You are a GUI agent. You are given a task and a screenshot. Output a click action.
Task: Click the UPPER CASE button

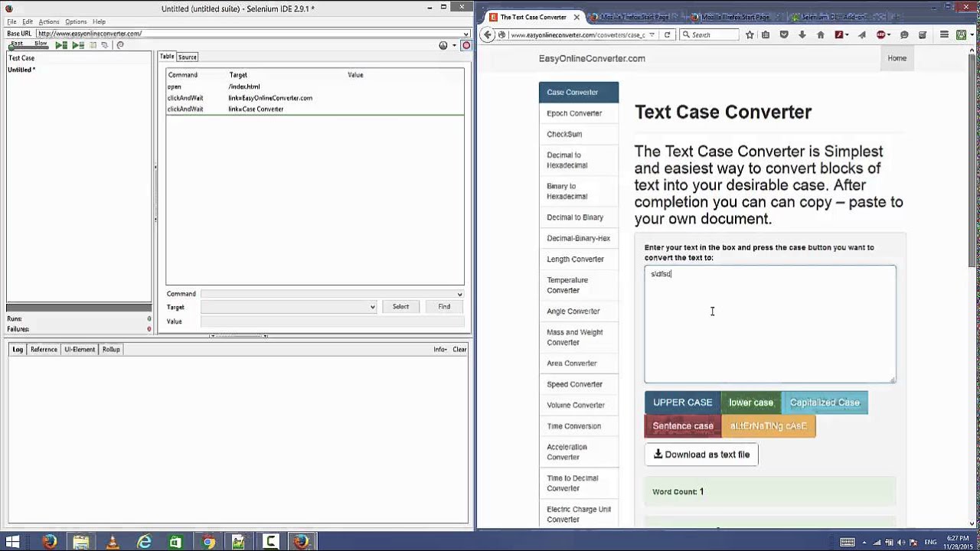click(x=683, y=403)
